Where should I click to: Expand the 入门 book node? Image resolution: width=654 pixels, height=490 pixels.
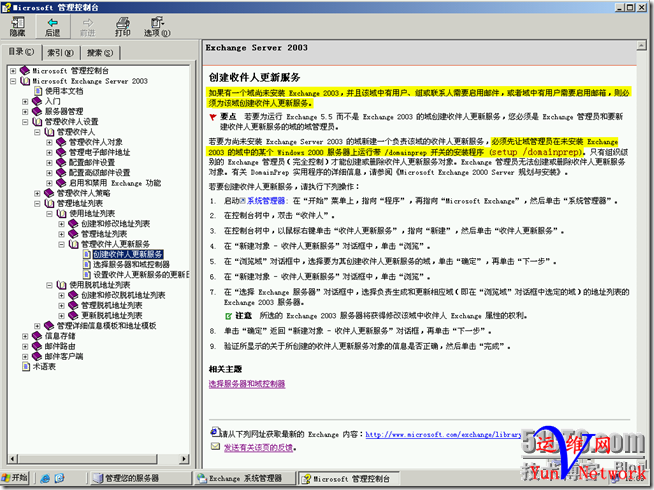25,101
